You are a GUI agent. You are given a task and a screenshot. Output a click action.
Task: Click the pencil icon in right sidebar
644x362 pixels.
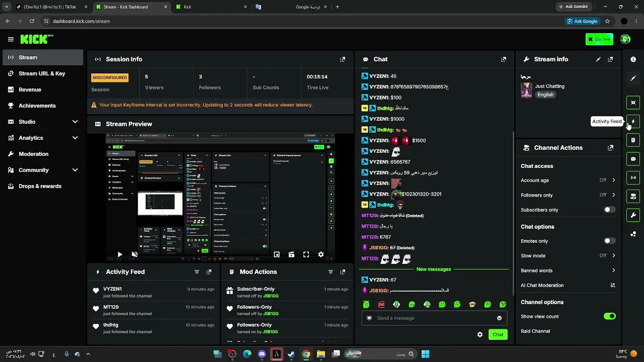tap(633, 78)
